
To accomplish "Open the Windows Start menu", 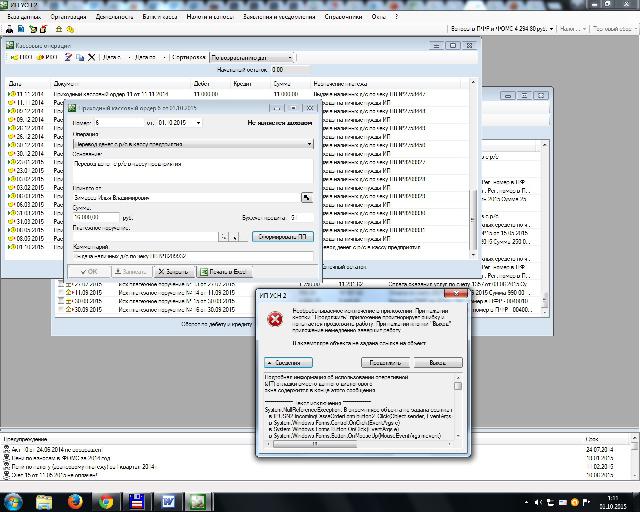I will [13, 502].
